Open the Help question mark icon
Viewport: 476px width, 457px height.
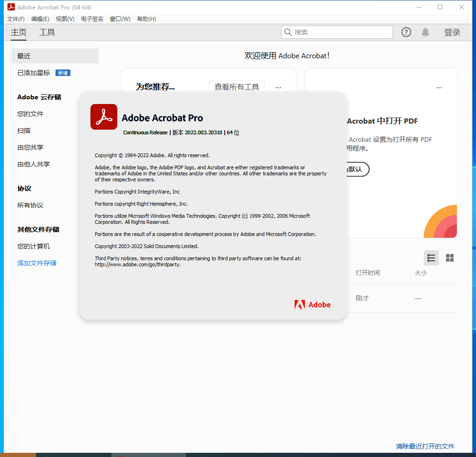pyautogui.click(x=406, y=32)
